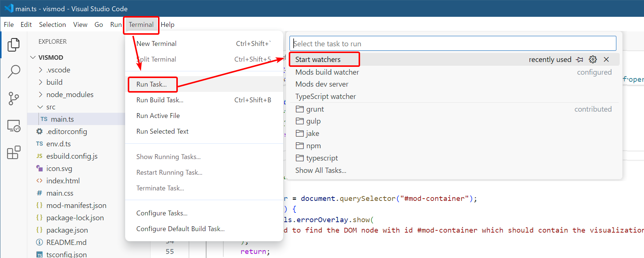The height and width of the screenshot is (258, 644).
Task: Collapse the src folder
Action: tap(41, 107)
